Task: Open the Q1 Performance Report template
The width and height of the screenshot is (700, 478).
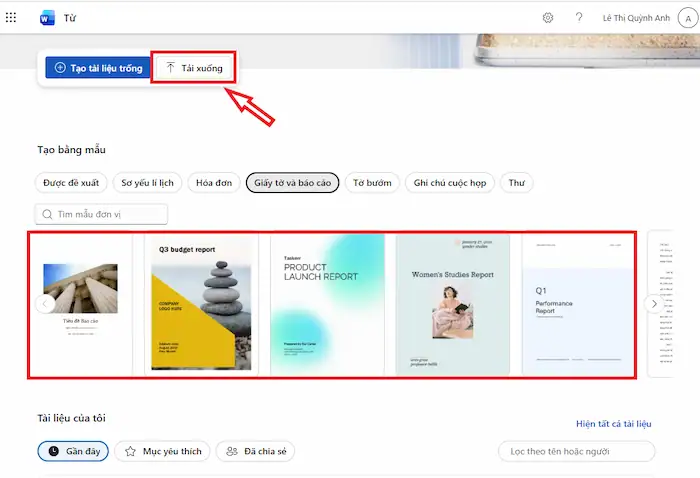Action: click(x=578, y=305)
